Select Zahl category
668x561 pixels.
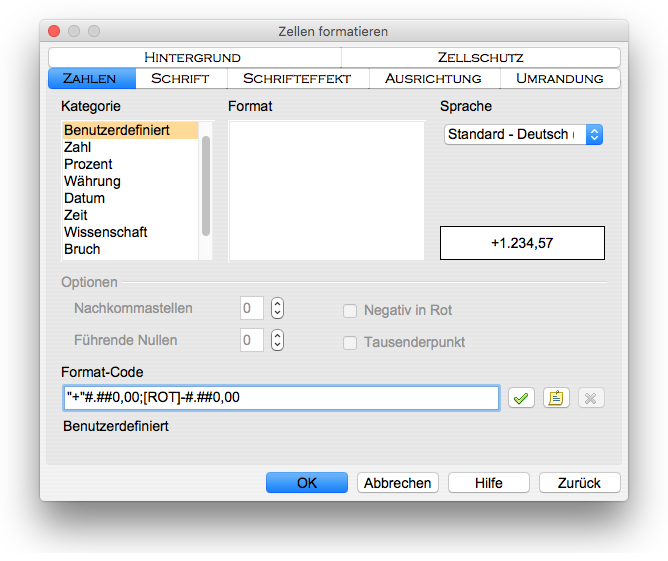130,147
